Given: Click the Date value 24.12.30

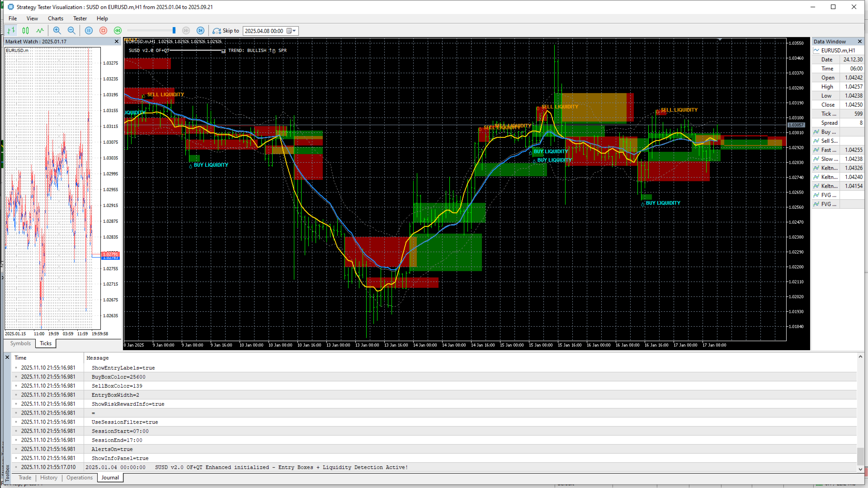Looking at the screenshot, I should tap(853, 60).
